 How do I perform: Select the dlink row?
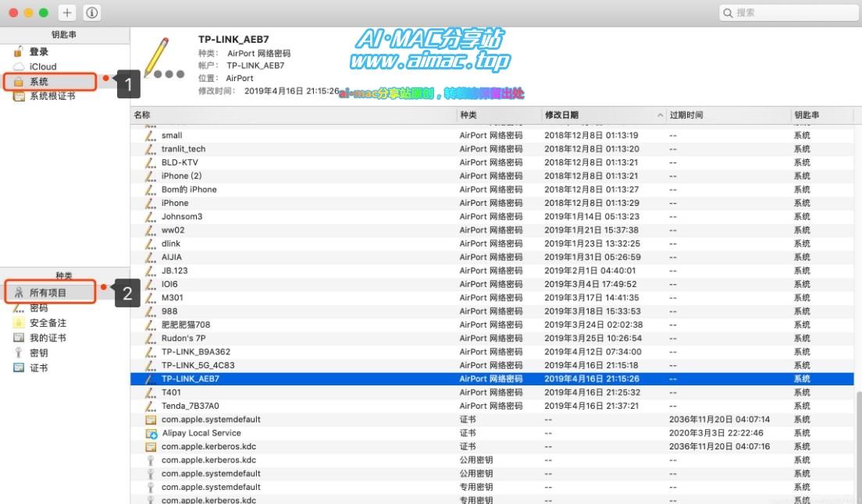click(x=492, y=243)
